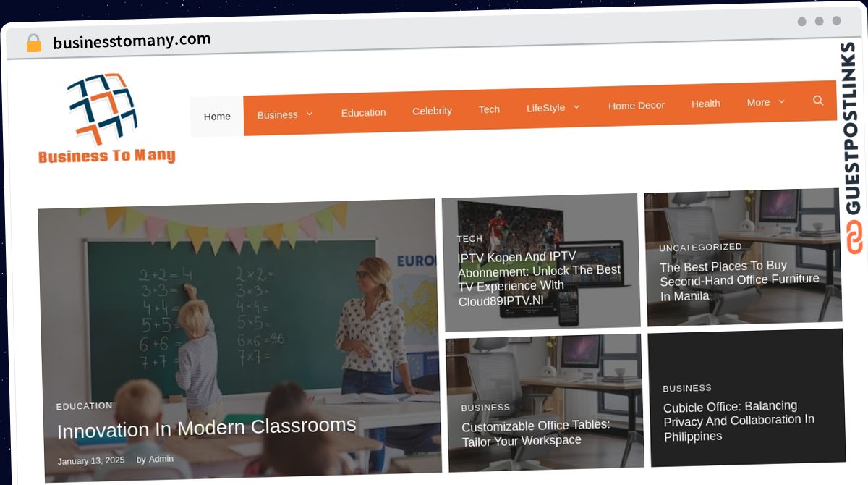Click the UNCATEGORIZED category label

(x=700, y=247)
